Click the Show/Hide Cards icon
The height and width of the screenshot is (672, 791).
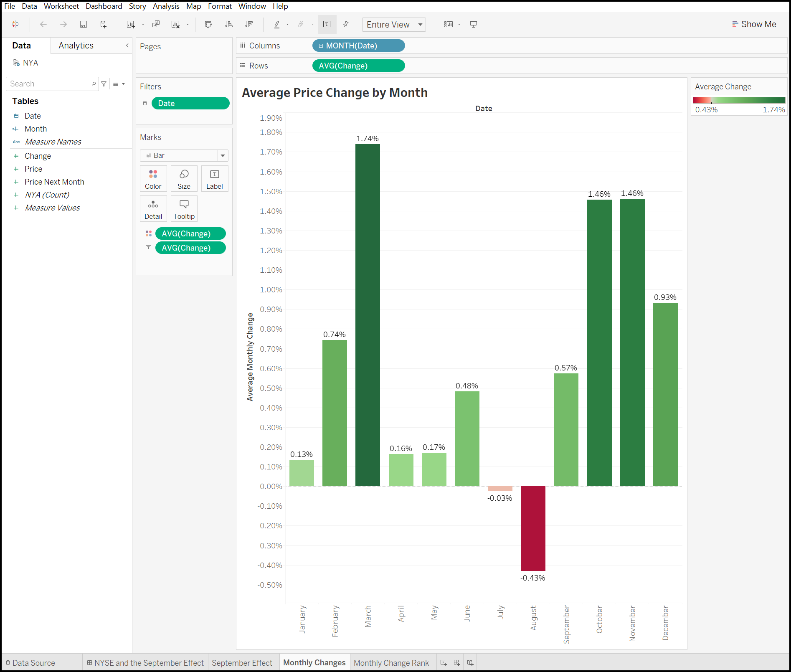click(449, 24)
